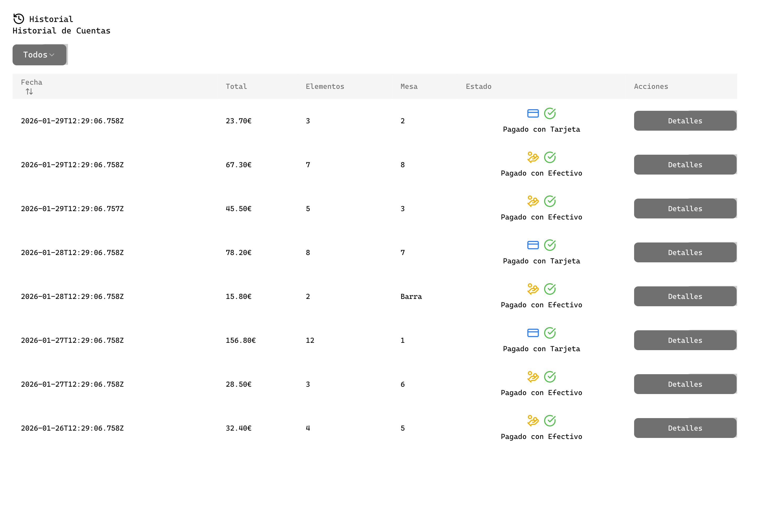Image resolution: width=757 pixels, height=532 pixels.
Task: Click the Fecha sort arrows icon
Action: 29,91
